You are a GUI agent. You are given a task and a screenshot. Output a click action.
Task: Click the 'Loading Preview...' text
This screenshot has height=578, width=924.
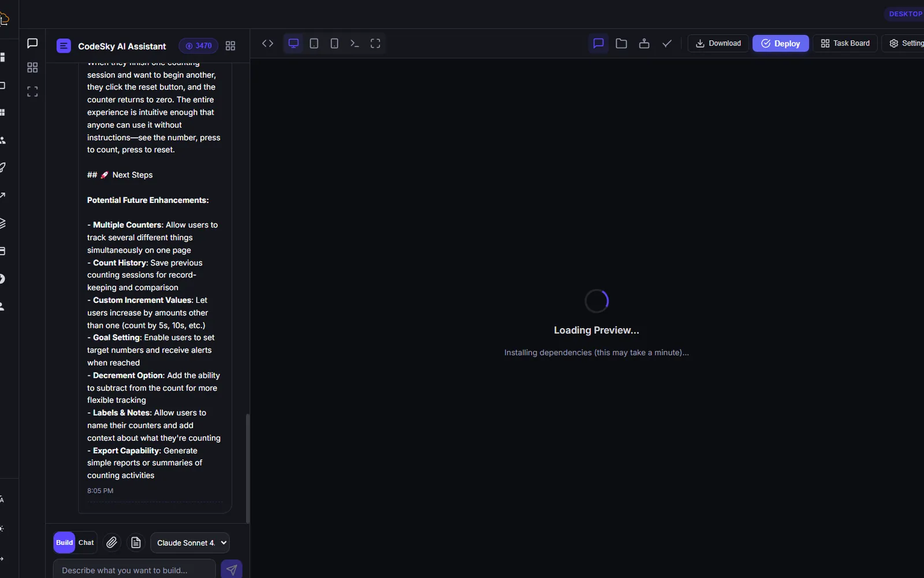point(597,330)
